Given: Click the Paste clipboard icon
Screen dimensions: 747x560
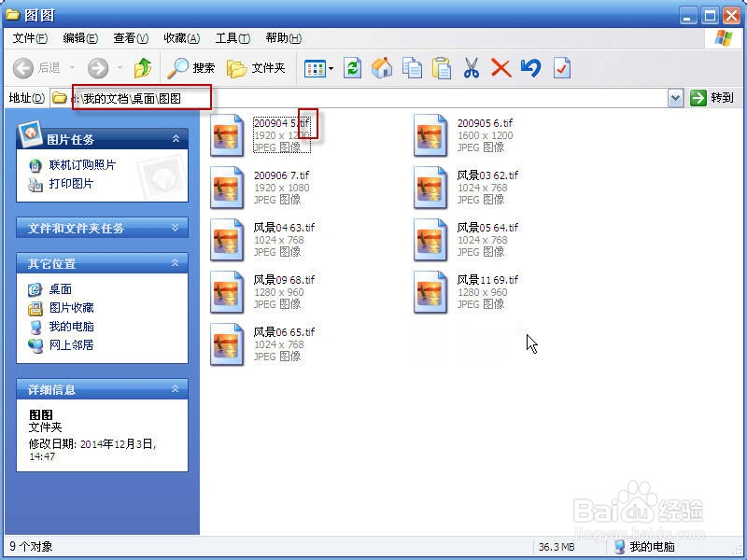Looking at the screenshot, I should [x=442, y=67].
